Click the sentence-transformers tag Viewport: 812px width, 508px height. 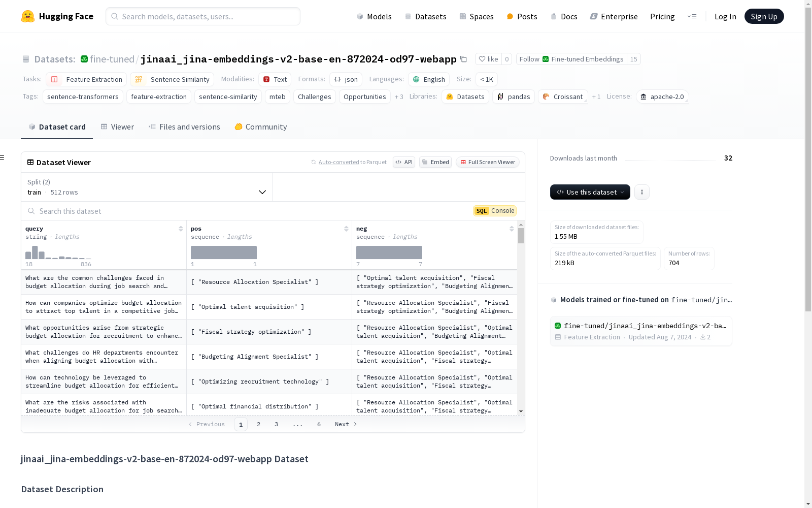click(x=83, y=97)
